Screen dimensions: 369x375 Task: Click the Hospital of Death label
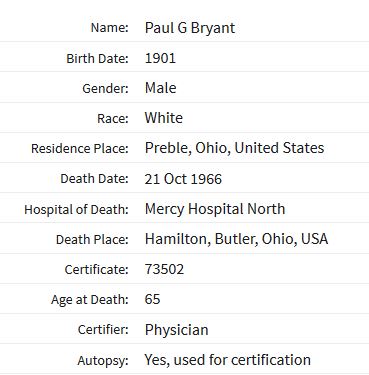click(x=76, y=210)
